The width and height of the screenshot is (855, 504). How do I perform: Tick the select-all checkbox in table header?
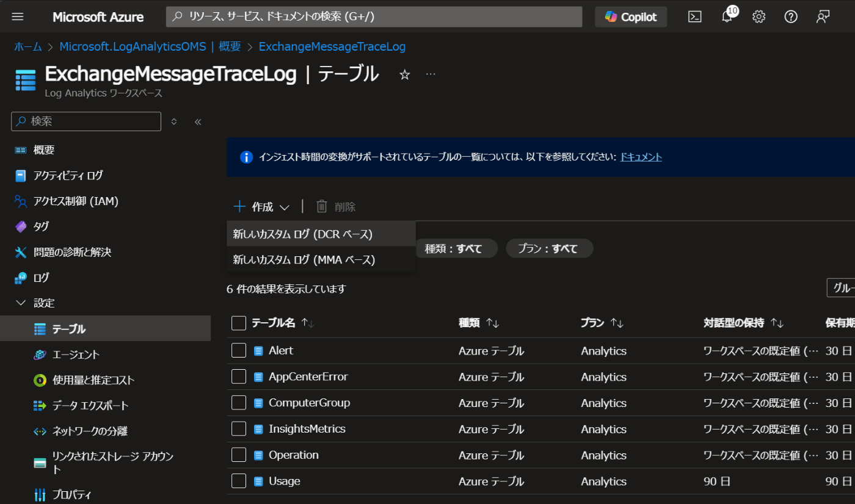point(239,323)
